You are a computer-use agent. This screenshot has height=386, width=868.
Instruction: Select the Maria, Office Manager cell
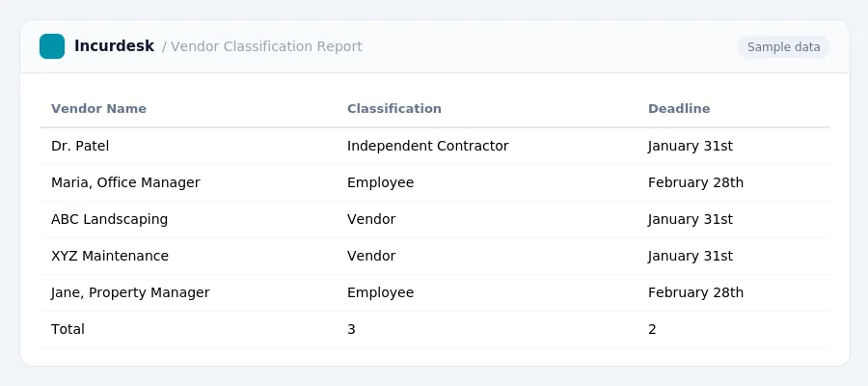(x=125, y=182)
